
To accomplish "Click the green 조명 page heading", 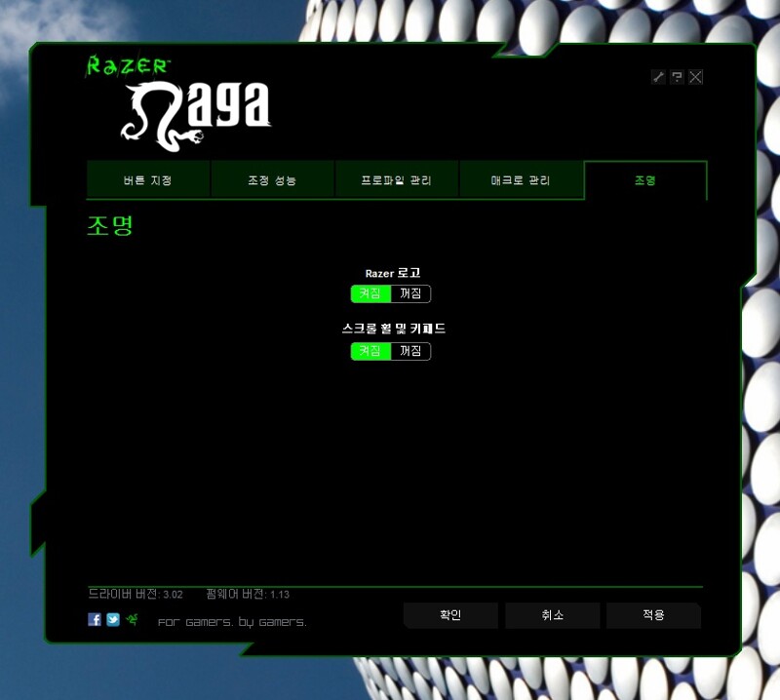I will [110, 226].
